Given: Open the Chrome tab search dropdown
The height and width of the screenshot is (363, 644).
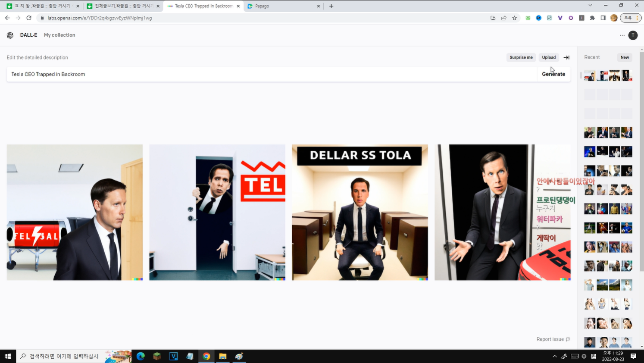Looking at the screenshot, I should click(x=590, y=6).
